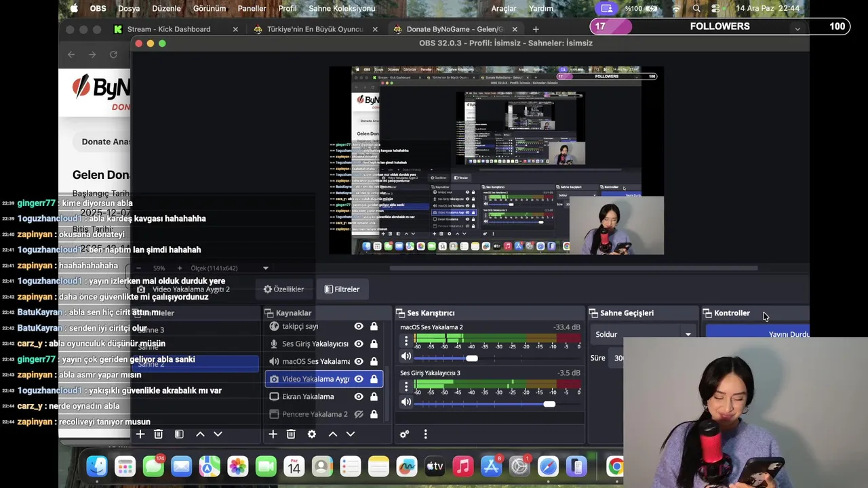Click Kaynaklar panel dock icon

pos(269,313)
